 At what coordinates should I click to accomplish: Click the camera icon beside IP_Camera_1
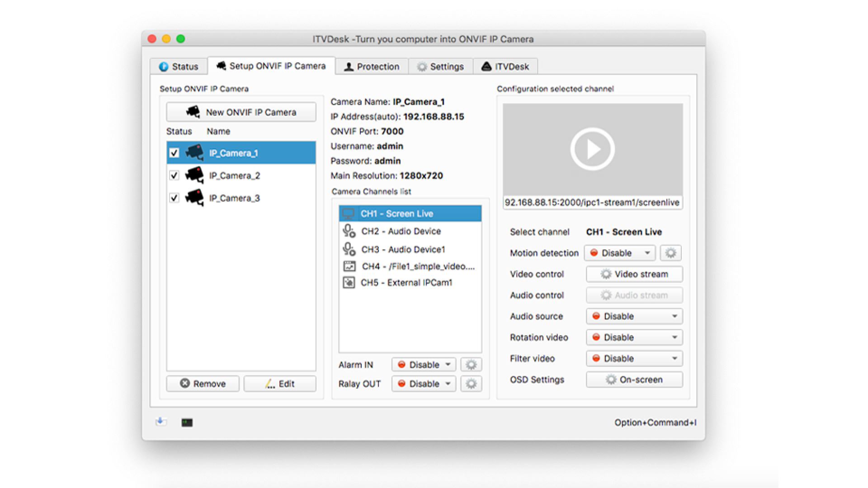(x=194, y=152)
